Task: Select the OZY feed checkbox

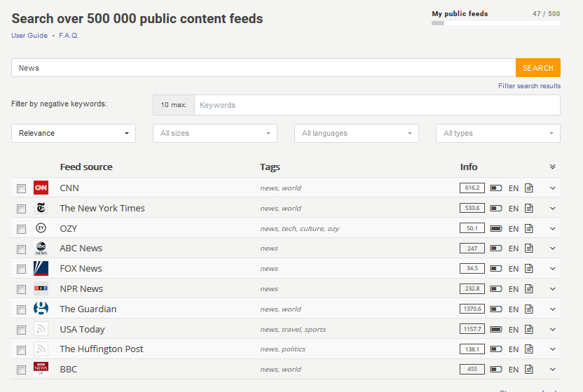Action: [21, 229]
